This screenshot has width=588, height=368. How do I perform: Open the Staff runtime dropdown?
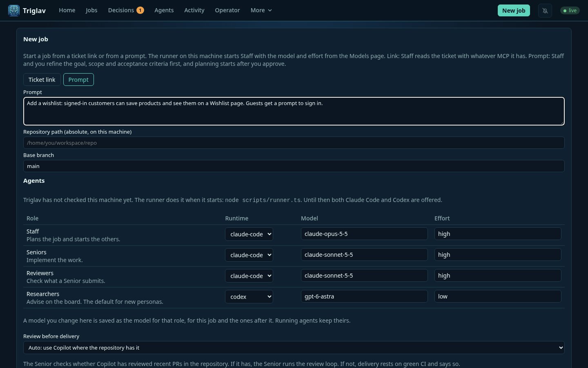(249, 234)
